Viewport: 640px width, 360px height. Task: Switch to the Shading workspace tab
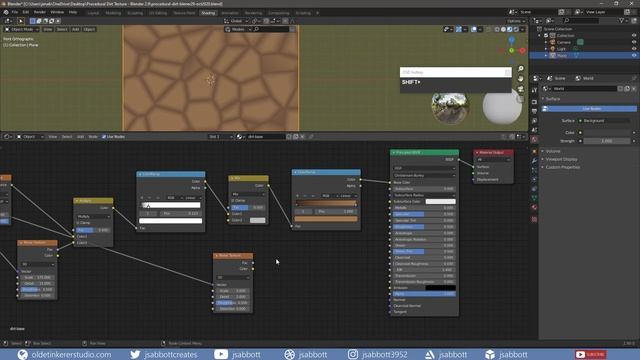pos(208,13)
